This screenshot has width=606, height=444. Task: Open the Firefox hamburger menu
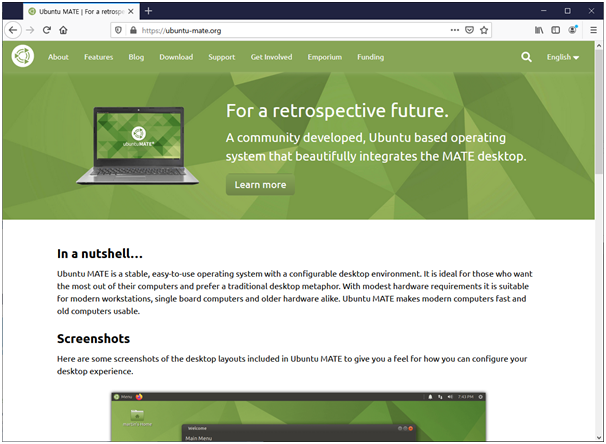[x=594, y=30]
